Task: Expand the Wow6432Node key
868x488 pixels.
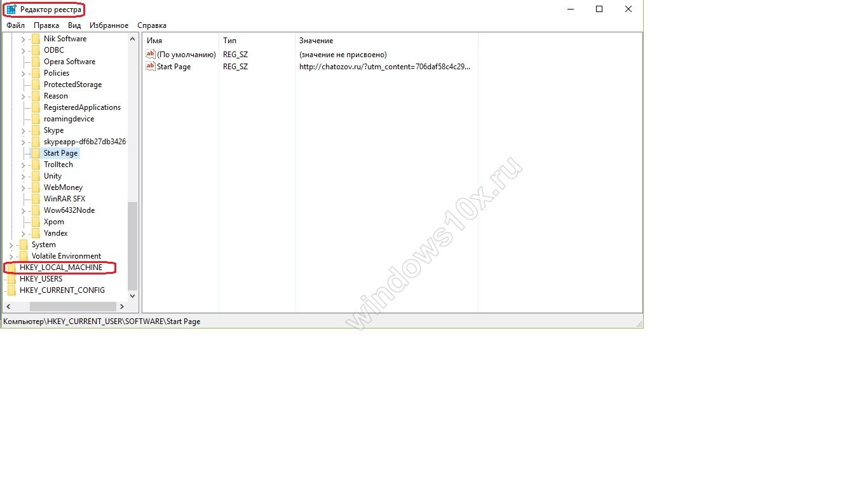Action: [x=24, y=210]
